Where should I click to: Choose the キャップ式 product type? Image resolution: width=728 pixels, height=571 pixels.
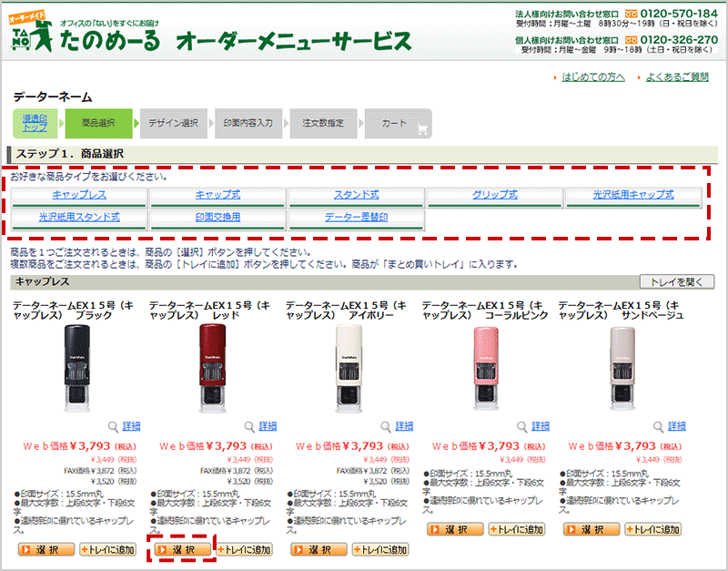pyautogui.click(x=217, y=195)
